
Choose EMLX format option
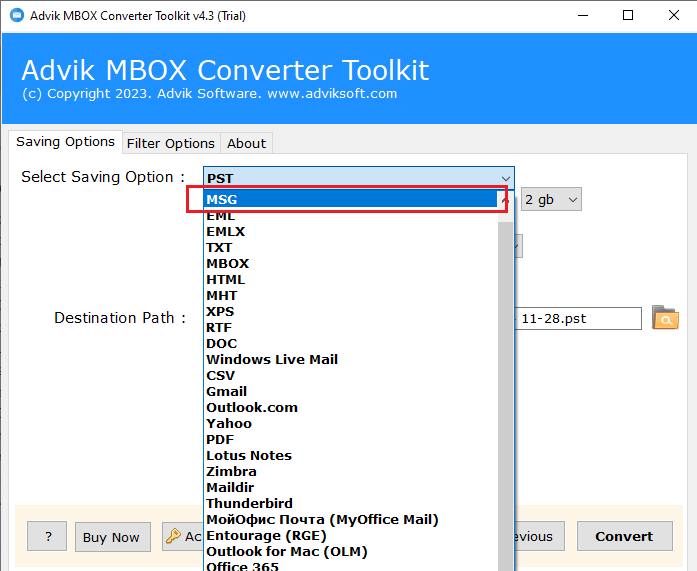350,232
